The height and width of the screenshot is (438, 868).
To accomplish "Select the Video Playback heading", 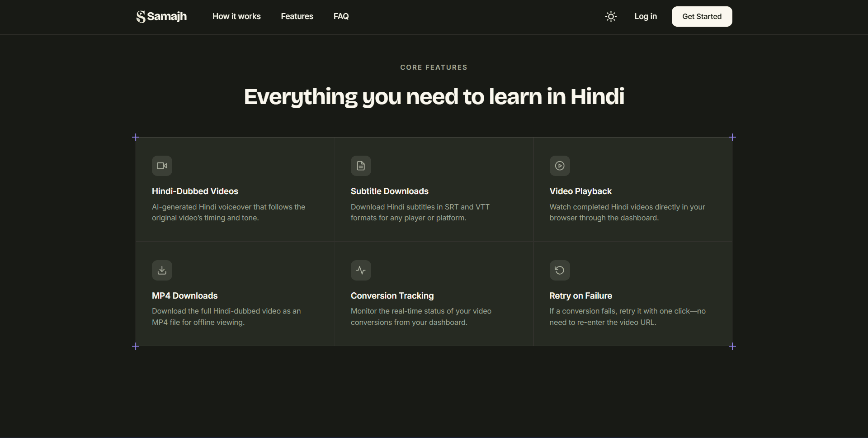I will (580, 191).
